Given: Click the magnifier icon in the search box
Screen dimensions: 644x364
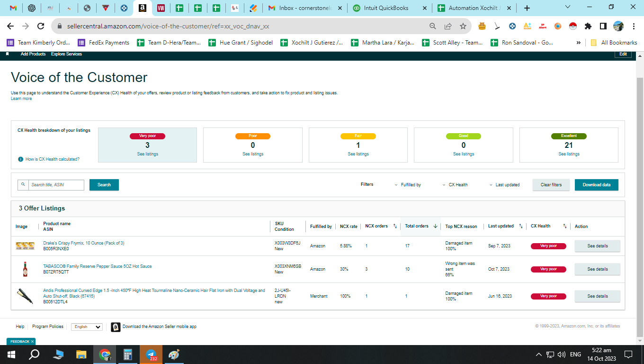Looking at the screenshot, I should point(23,185).
